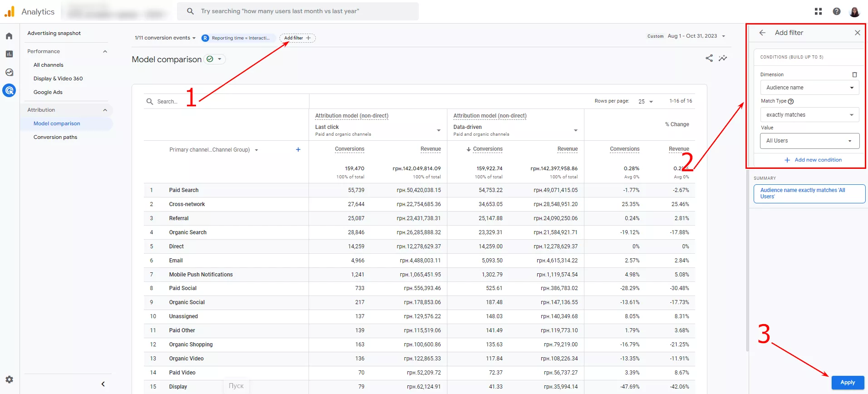Viewport: 868px width, 394px height.
Task: Open the Reports bar-chart icon
Action: pyautogui.click(x=9, y=54)
